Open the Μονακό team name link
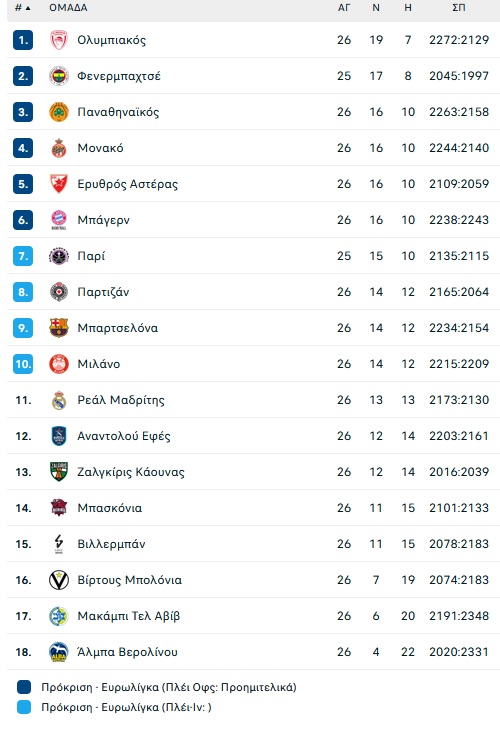500x731 pixels. 100,148
